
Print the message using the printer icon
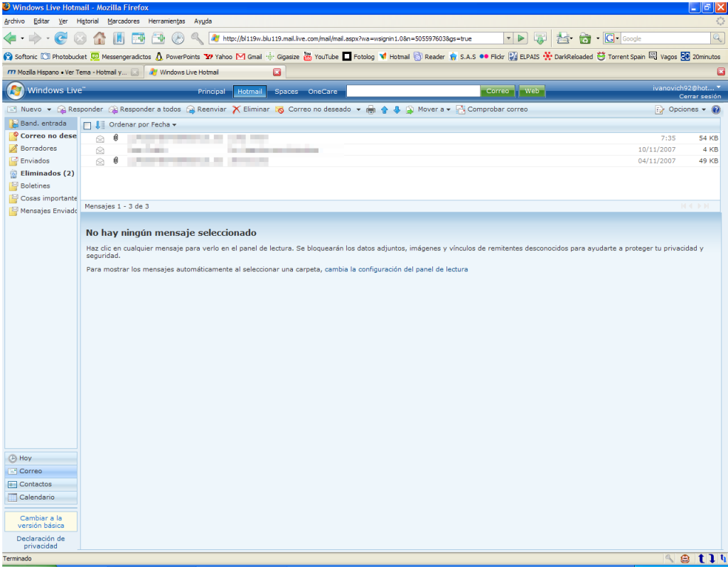pyautogui.click(x=370, y=110)
